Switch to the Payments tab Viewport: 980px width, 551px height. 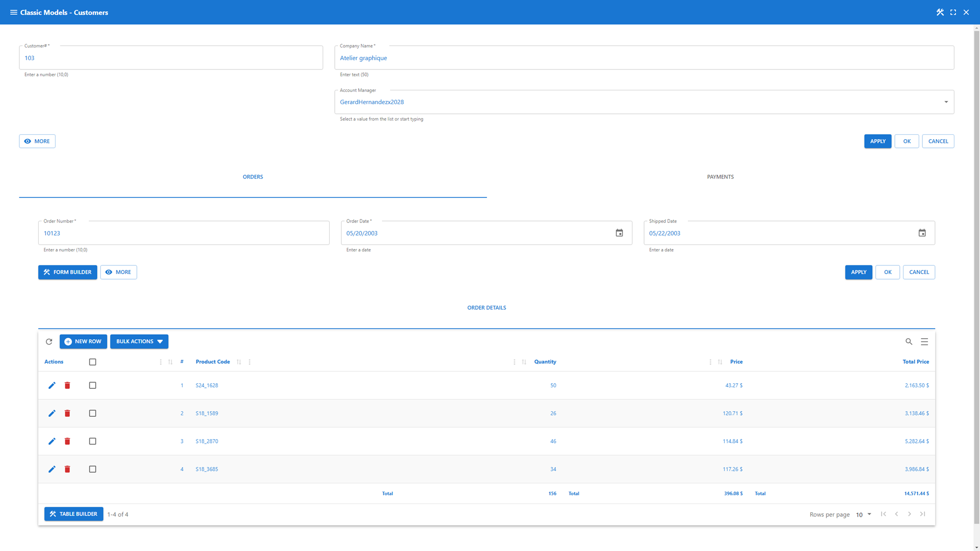(x=720, y=177)
